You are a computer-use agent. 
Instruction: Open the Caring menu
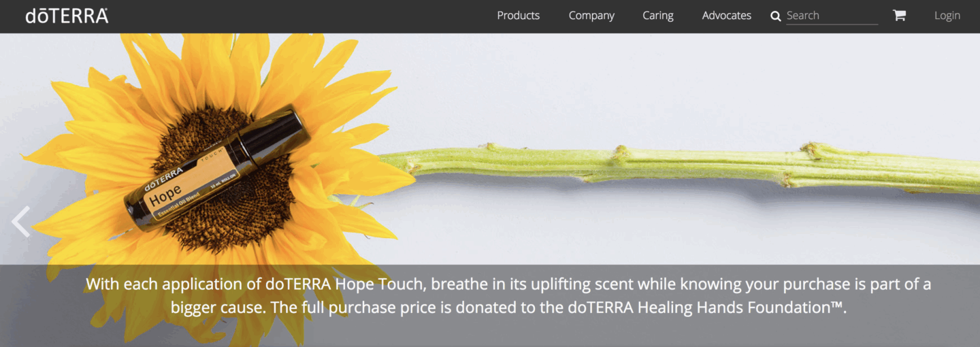tap(657, 15)
